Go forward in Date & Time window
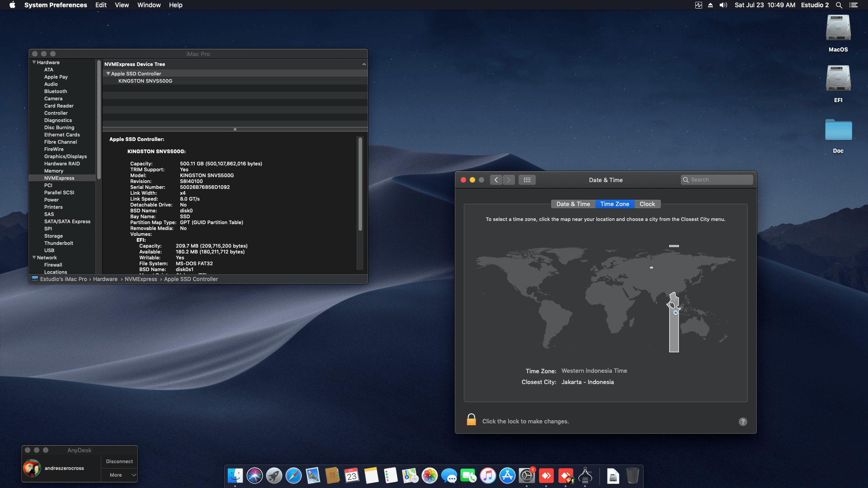Image resolution: width=868 pixels, height=488 pixels. [x=509, y=180]
